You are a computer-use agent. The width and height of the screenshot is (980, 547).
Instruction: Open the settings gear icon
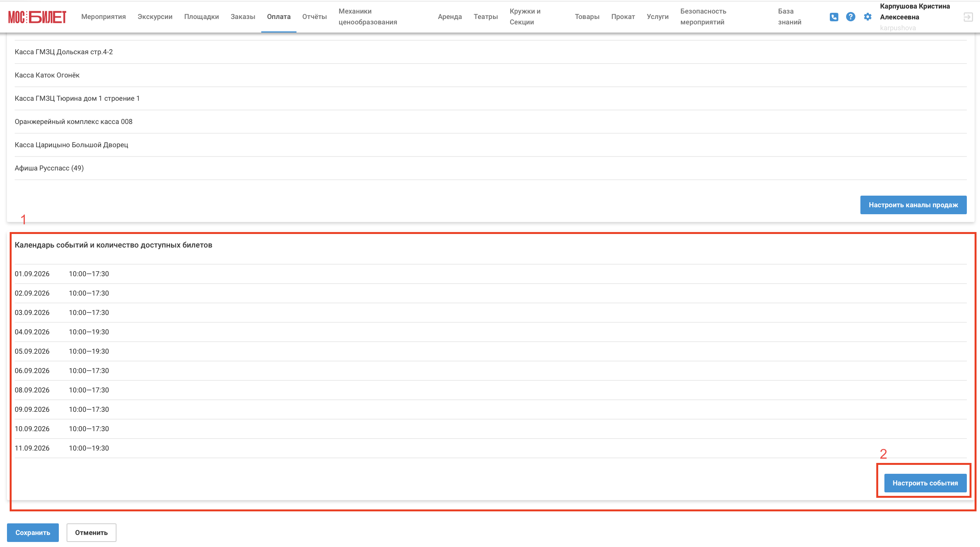click(868, 17)
